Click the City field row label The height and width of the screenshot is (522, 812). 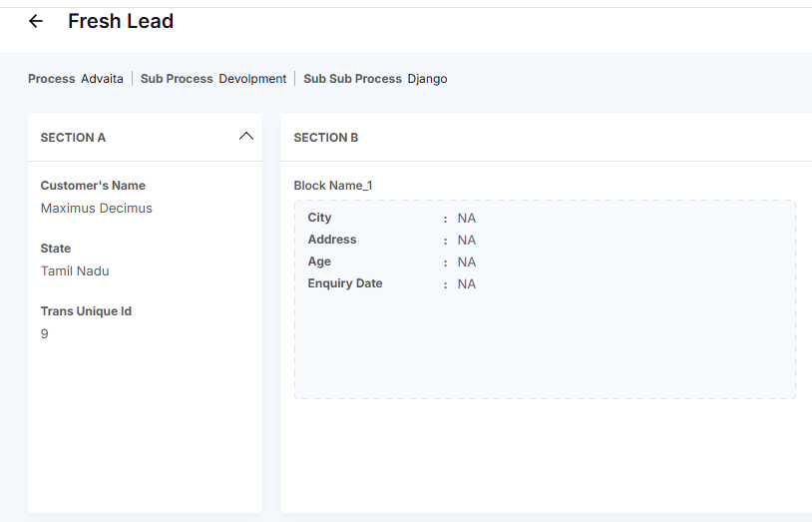320,218
